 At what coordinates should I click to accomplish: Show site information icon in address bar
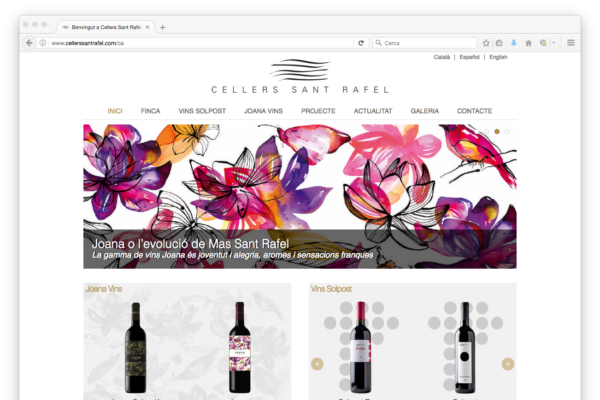click(43, 43)
